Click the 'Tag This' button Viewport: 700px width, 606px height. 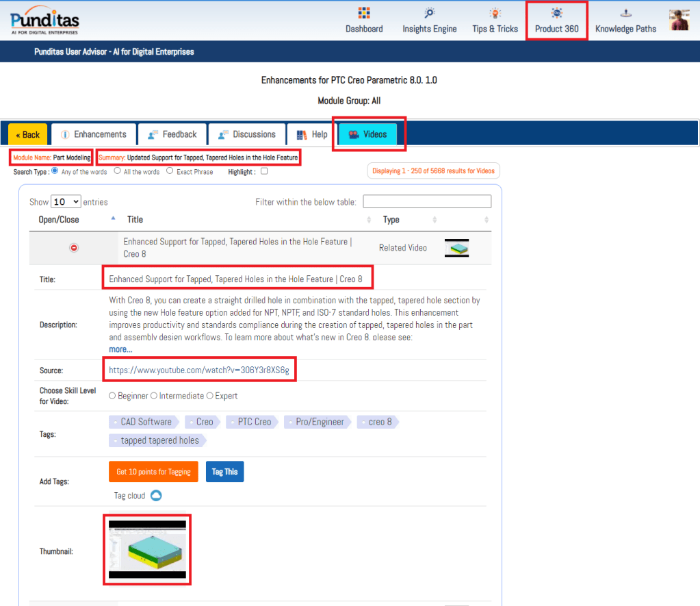(x=224, y=472)
